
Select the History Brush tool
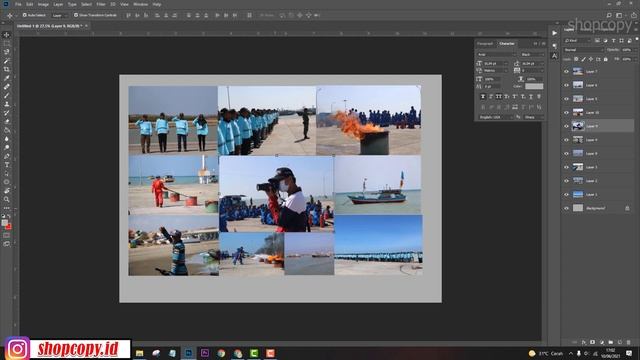(x=7, y=113)
